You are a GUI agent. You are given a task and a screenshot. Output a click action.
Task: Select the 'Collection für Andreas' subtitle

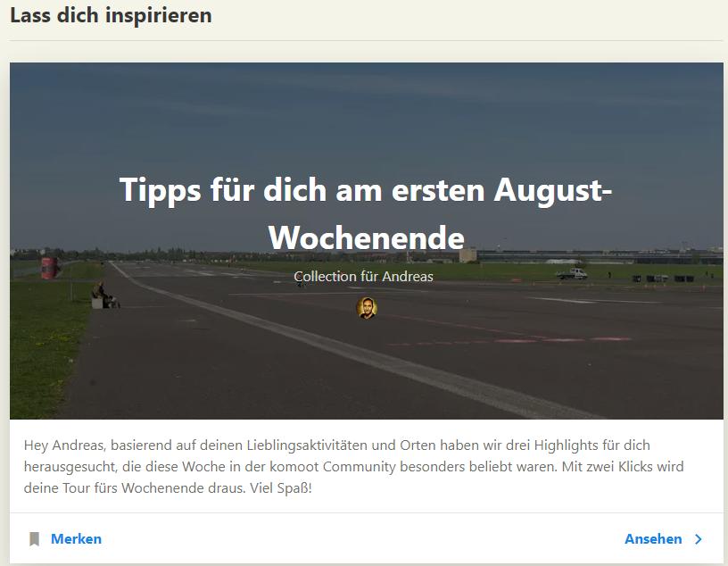click(363, 277)
